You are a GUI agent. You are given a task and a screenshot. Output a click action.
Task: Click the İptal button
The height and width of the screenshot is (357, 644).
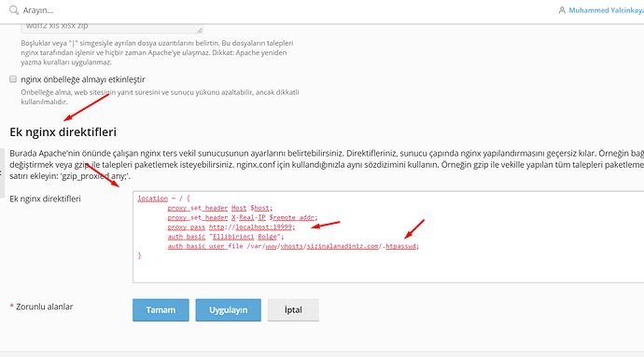coord(293,309)
